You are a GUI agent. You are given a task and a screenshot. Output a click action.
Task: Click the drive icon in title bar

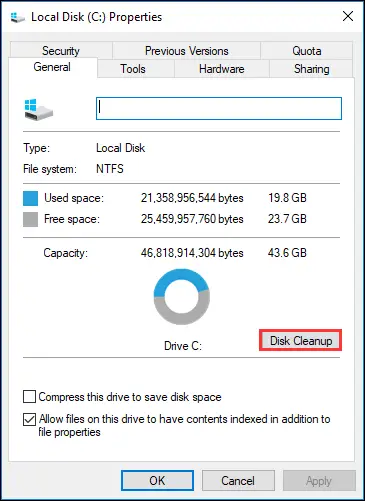(17, 17)
